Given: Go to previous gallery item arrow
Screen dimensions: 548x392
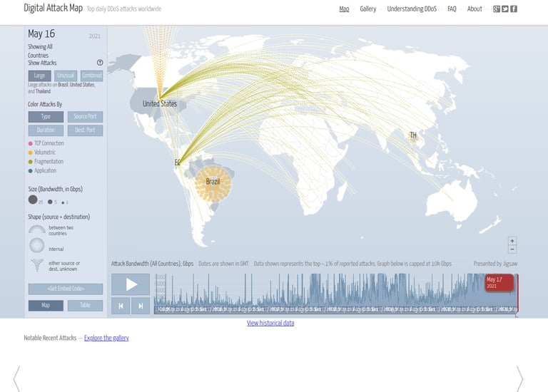Looking at the screenshot, I should point(16,379).
